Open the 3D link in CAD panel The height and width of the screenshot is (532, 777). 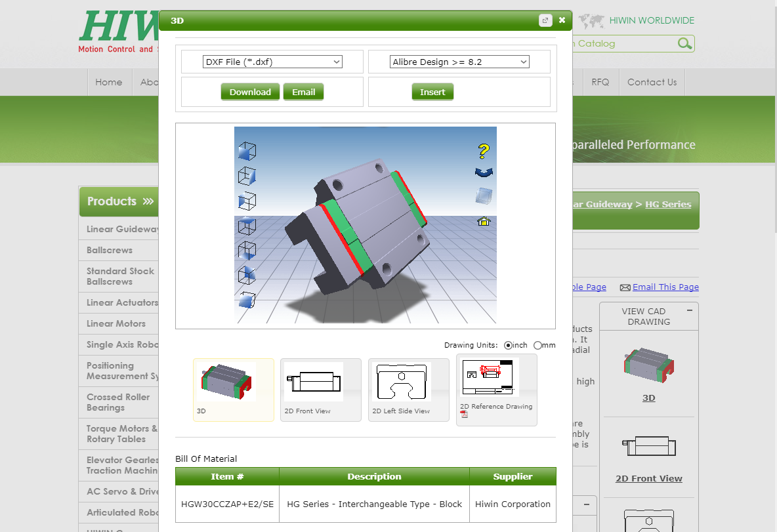pos(648,398)
